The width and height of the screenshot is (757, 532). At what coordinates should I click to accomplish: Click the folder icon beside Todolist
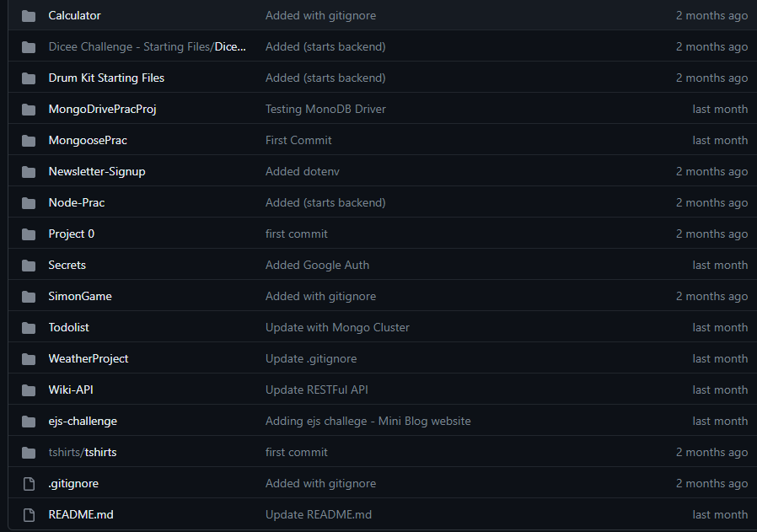[x=29, y=328]
